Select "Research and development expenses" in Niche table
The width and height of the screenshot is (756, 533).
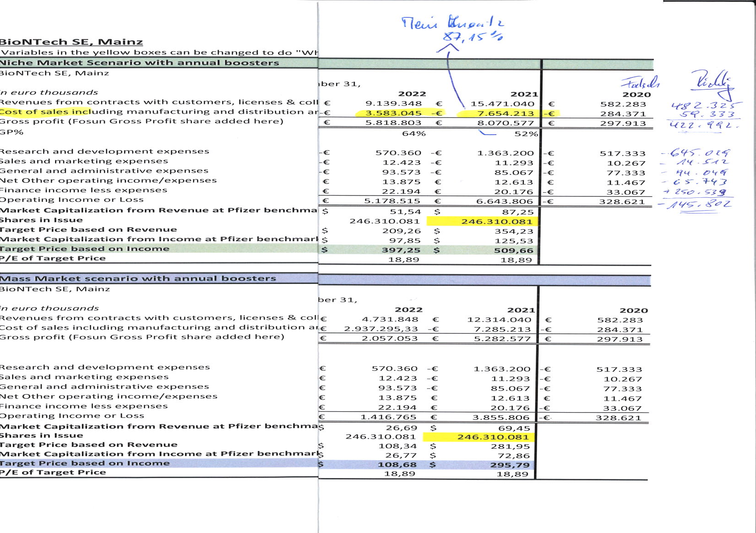[104, 151]
